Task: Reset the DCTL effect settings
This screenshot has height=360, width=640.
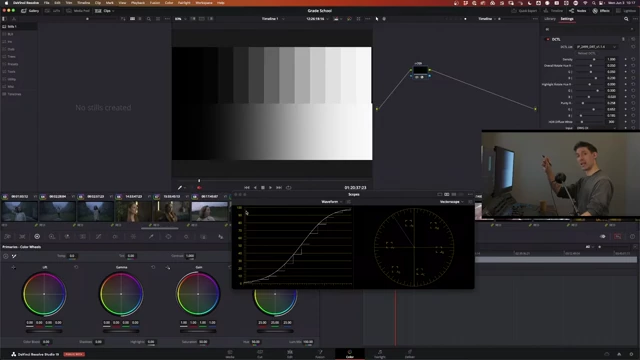Action: (633, 39)
